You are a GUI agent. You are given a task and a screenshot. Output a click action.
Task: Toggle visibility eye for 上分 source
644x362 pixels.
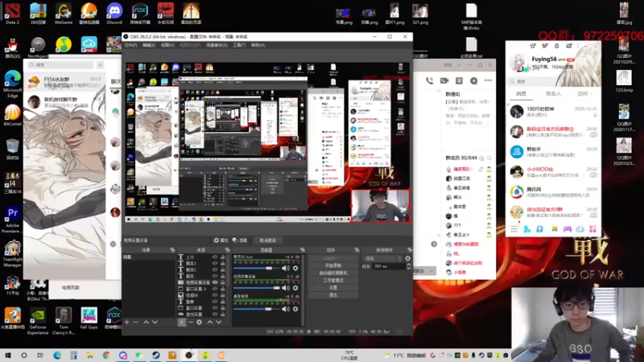215,257
